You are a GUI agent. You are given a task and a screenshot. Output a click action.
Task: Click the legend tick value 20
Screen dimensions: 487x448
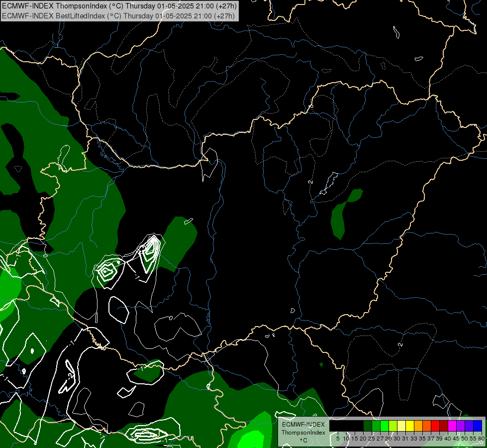click(363, 439)
